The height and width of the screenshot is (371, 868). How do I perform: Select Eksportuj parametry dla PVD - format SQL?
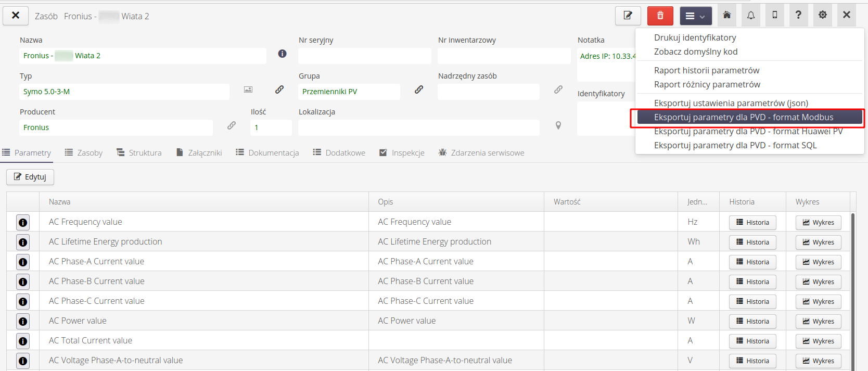(x=735, y=146)
